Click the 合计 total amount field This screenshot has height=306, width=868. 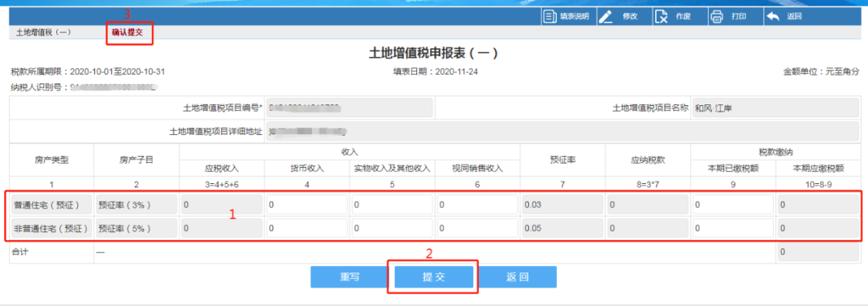(818, 252)
